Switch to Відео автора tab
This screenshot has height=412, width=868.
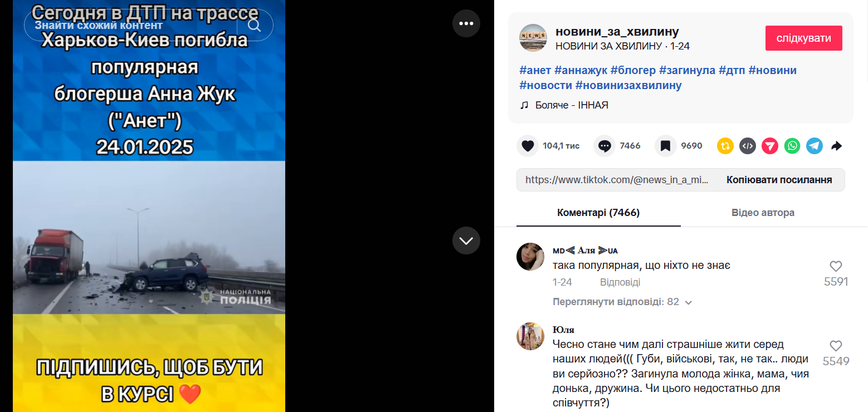coord(763,213)
